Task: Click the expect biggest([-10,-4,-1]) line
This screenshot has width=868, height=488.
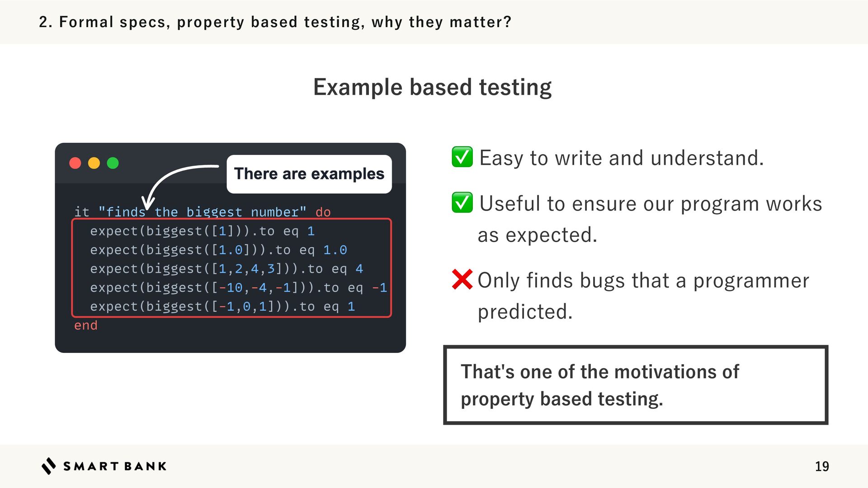Action: click(239, 288)
